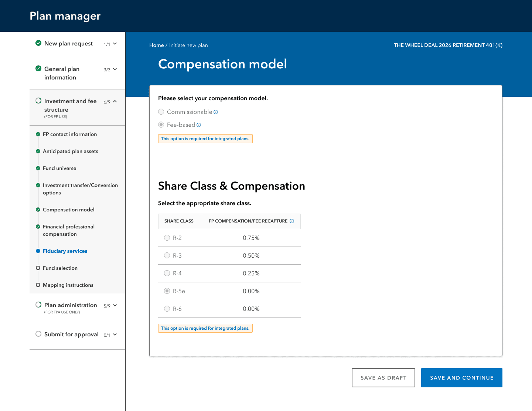Select the Commissionable radio button

(161, 112)
